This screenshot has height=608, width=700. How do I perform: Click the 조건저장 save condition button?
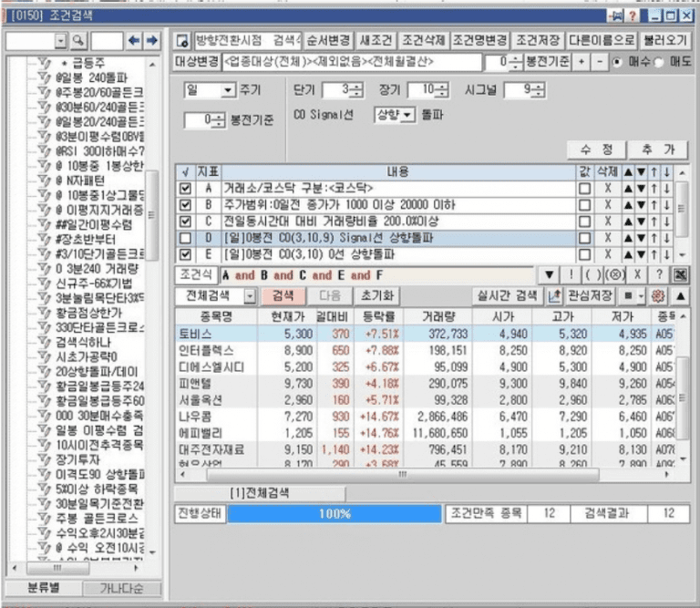click(537, 41)
